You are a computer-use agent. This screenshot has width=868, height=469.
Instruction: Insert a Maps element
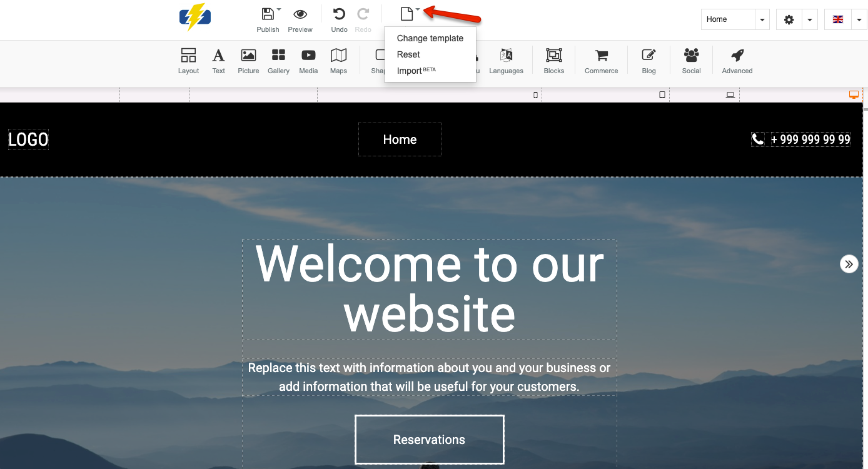(338, 61)
